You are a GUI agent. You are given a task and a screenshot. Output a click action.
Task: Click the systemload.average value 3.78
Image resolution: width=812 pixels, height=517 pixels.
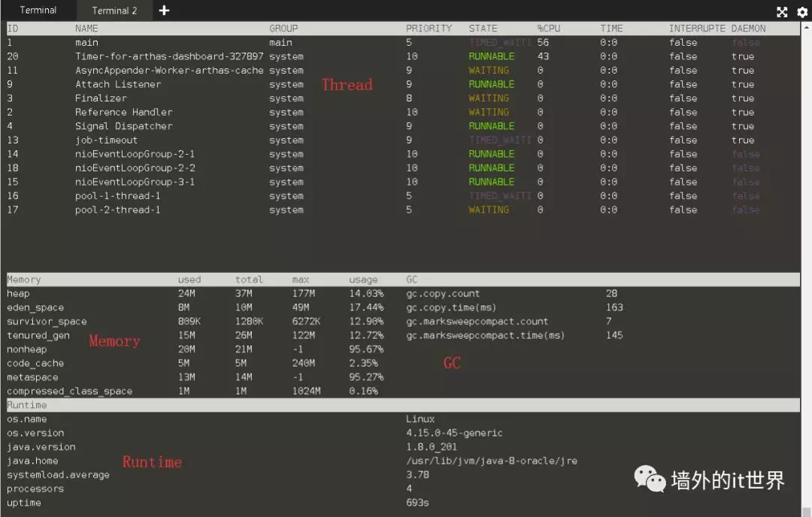[417, 475]
